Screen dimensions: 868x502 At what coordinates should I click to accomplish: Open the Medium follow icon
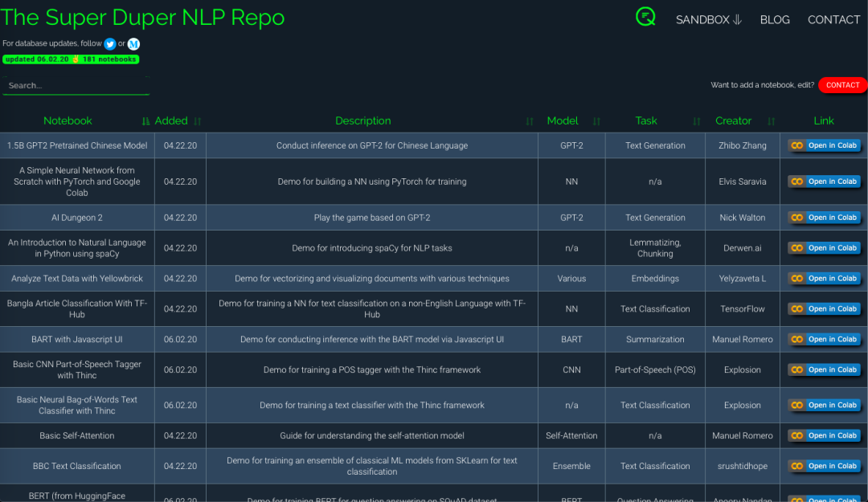[133, 43]
